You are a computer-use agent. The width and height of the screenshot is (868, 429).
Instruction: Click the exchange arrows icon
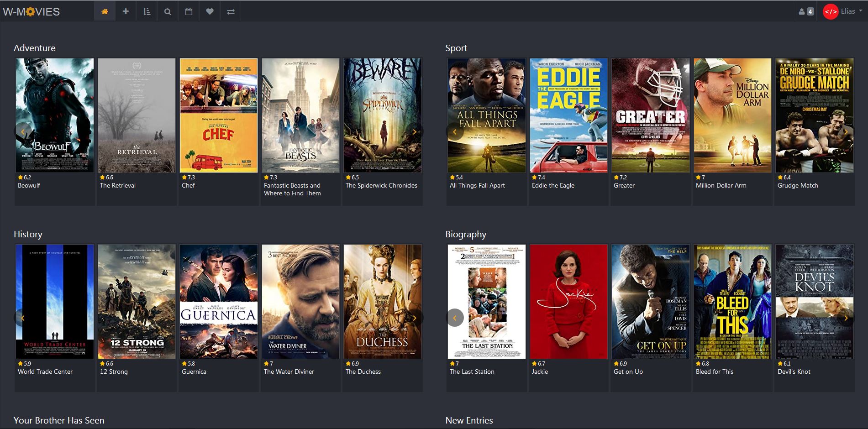[231, 11]
